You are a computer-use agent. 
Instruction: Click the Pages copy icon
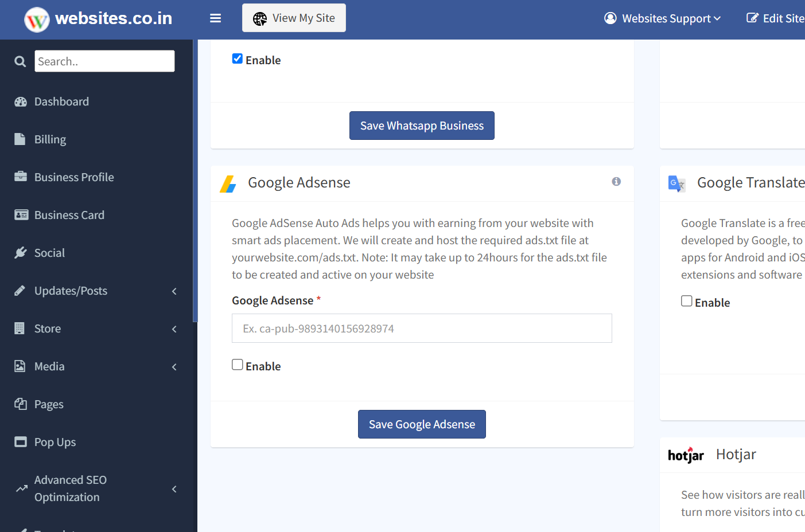[x=21, y=404]
